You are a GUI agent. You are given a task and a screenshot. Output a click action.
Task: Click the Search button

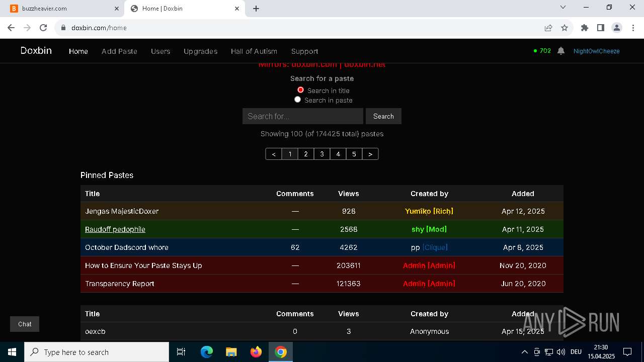pos(383,116)
